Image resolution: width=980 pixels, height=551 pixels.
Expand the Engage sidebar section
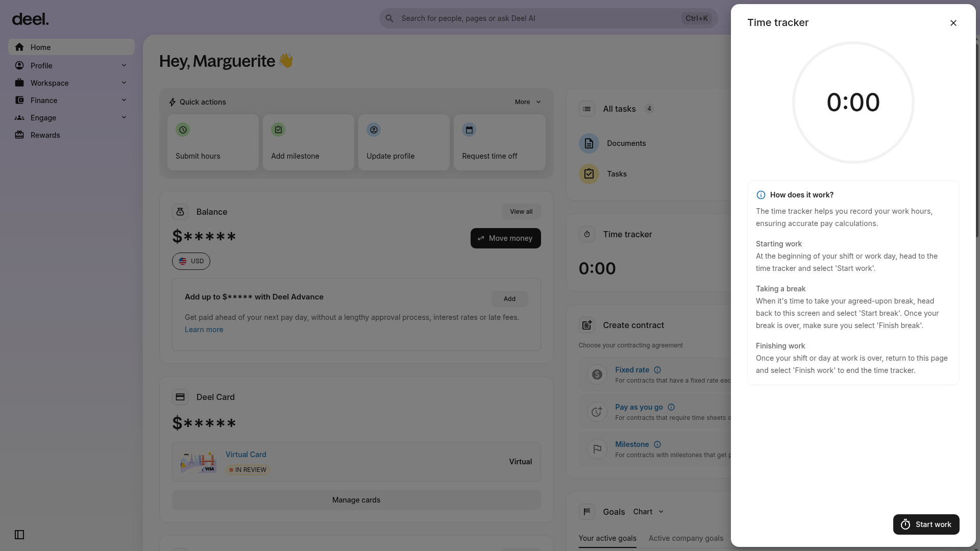(124, 117)
